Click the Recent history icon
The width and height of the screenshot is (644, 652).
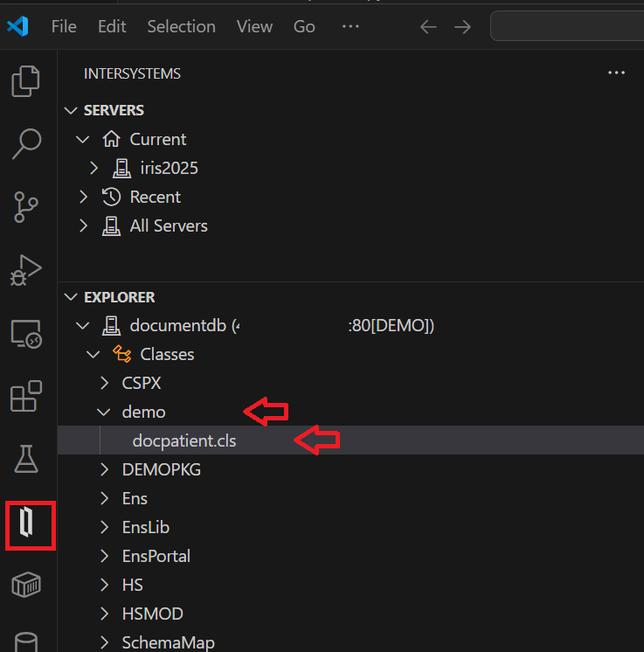(112, 197)
